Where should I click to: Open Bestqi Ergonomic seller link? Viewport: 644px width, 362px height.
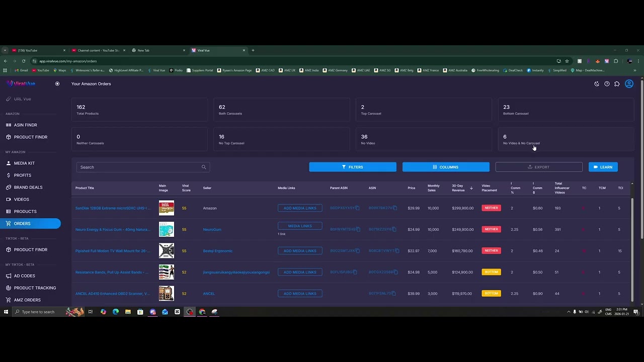point(217,251)
